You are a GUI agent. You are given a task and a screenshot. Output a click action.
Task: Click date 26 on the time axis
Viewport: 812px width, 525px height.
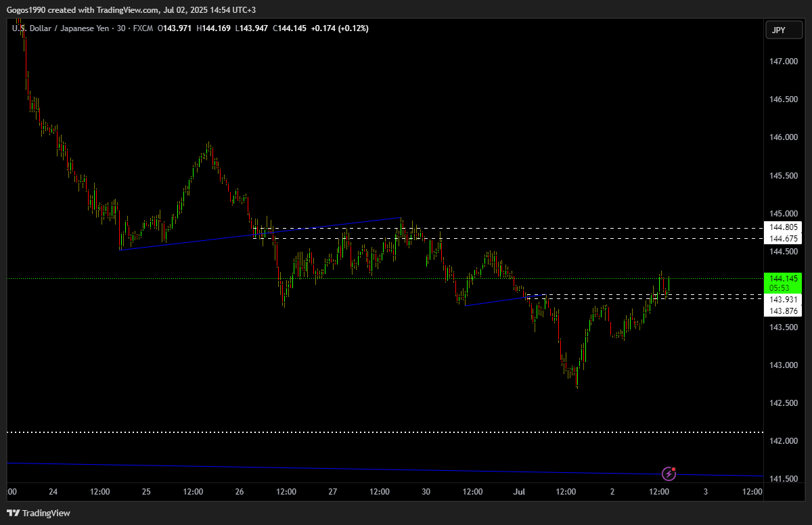(x=240, y=492)
